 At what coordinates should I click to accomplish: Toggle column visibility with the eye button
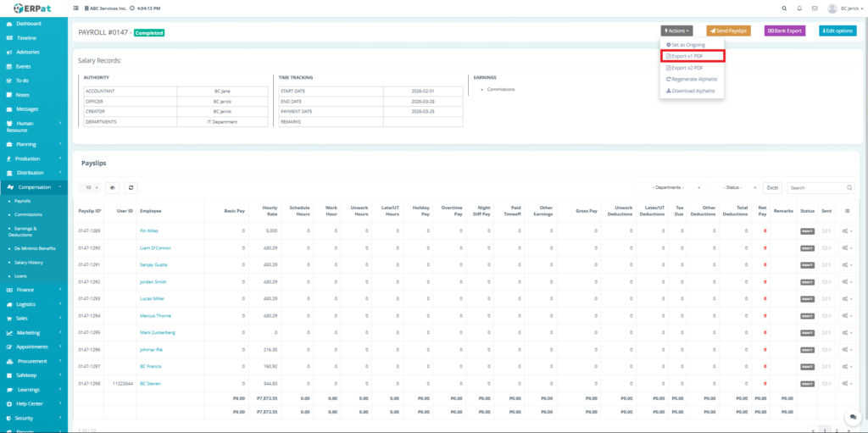tap(112, 187)
